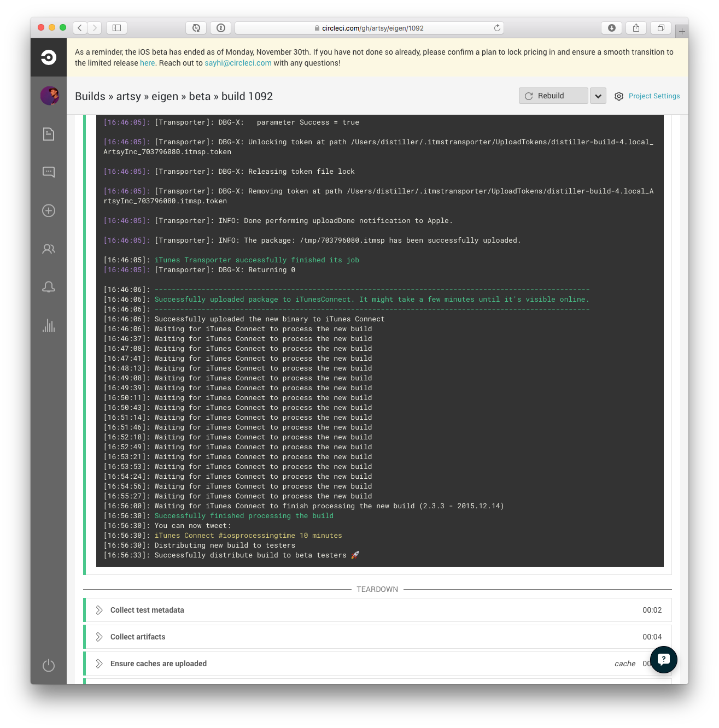This screenshot has width=719, height=728.
Task: Expand Ensure caches are uploaded step
Action: tap(378, 664)
